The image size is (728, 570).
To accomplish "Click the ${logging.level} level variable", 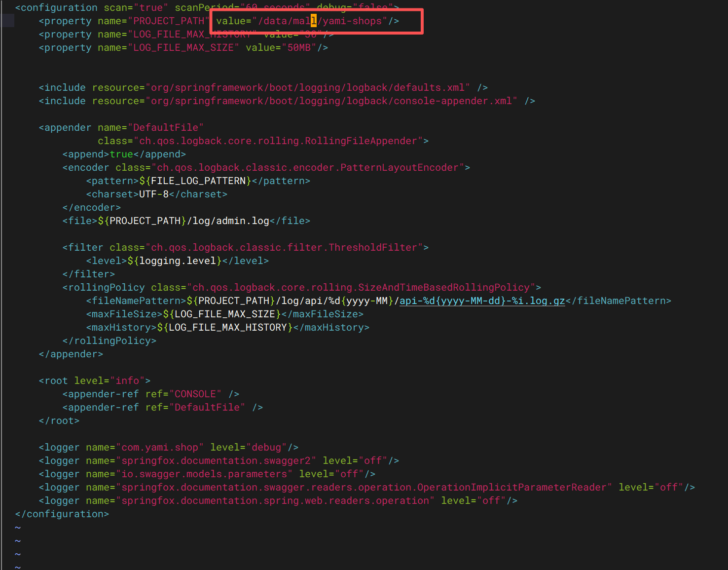I will click(x=175, y=261).
